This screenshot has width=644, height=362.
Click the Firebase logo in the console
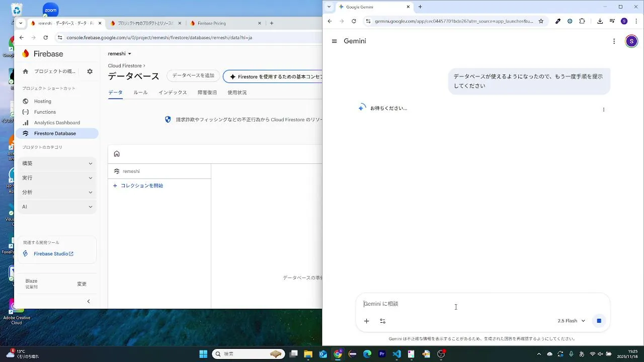42,54
